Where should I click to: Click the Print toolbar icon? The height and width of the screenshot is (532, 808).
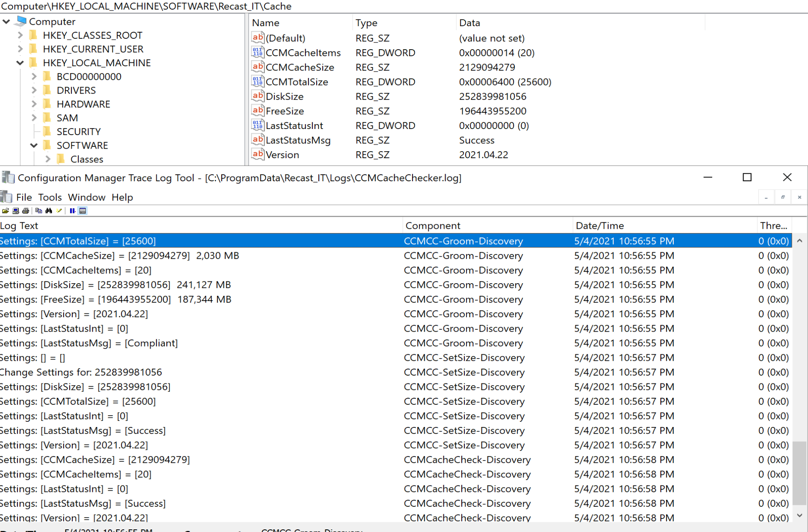26,211
